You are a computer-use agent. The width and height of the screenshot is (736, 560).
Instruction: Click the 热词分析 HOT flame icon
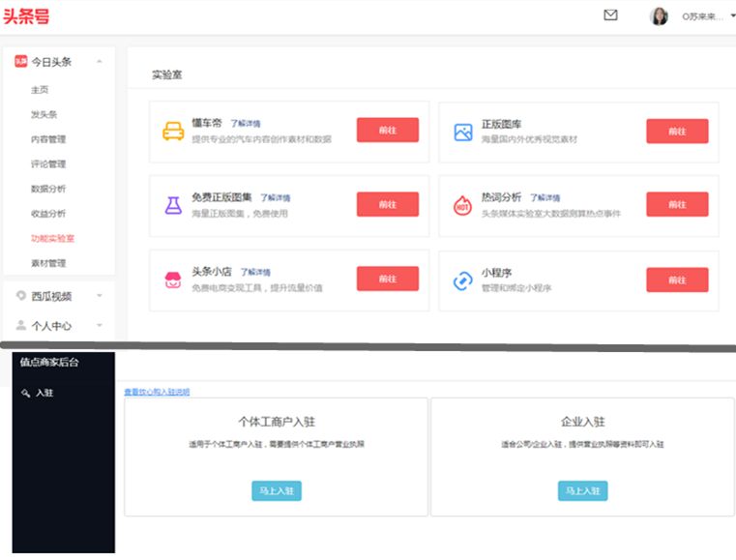click(x=463, y=206)
